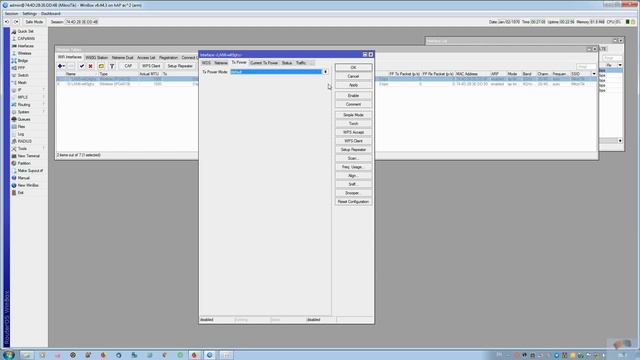Open the Queues sidebar entry
Image resolution: width=640 pixels, height=360 pixels.
pyautogui.click(x=24, y=119)
